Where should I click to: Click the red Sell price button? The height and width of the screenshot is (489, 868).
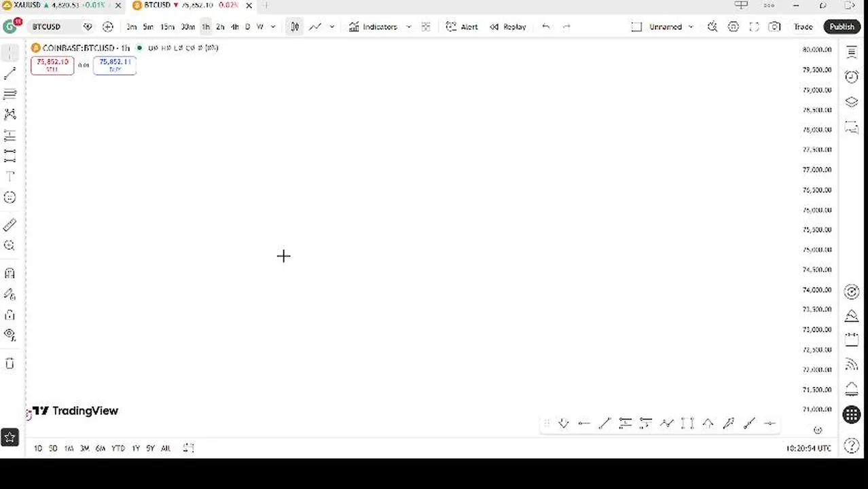point(52,65)
